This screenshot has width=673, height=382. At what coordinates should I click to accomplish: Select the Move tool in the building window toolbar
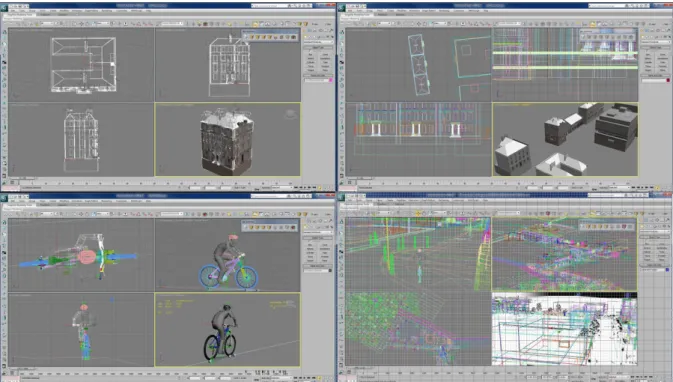click(81, 24)
